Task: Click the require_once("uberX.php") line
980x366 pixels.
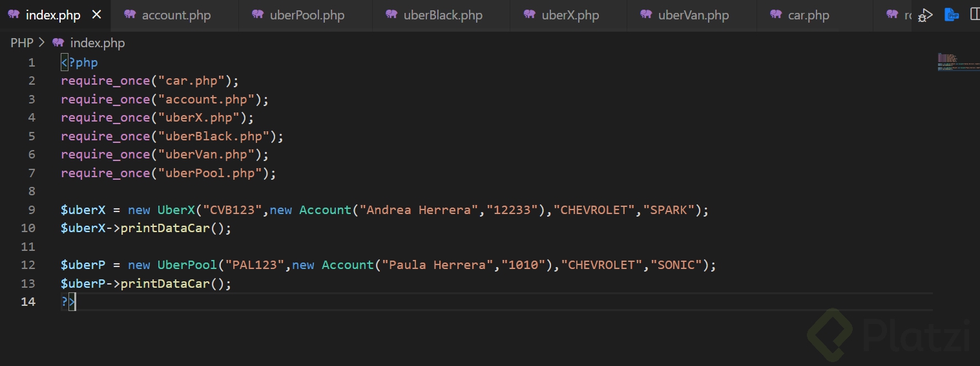Action: click(x=158, y=118)
